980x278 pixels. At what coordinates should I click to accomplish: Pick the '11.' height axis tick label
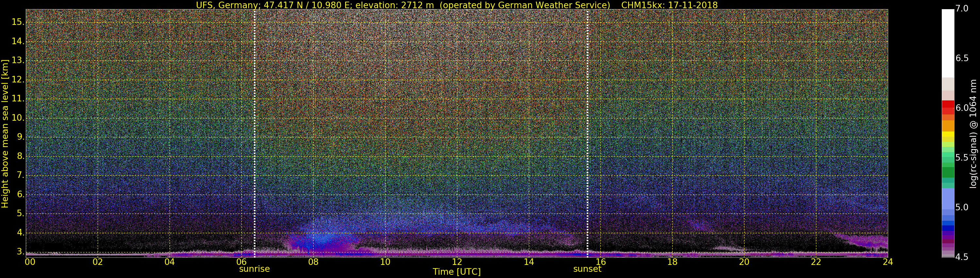click(18, 99)
